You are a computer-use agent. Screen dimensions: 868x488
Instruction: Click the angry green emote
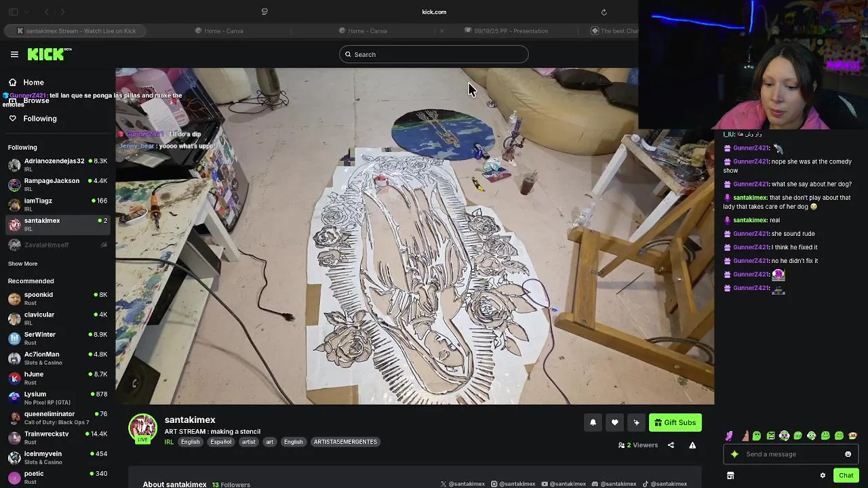point(771,436)
